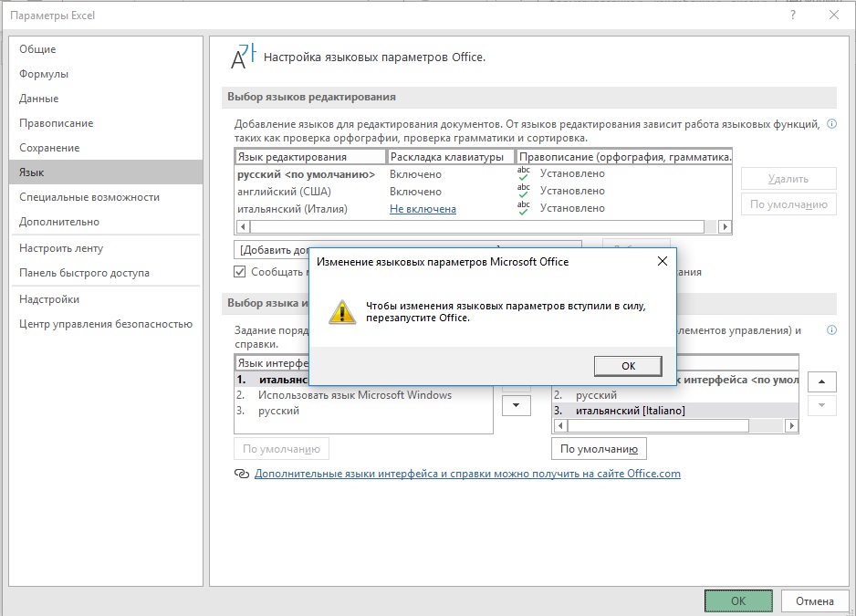Switch to the Правописание options category

pos(57,123)
